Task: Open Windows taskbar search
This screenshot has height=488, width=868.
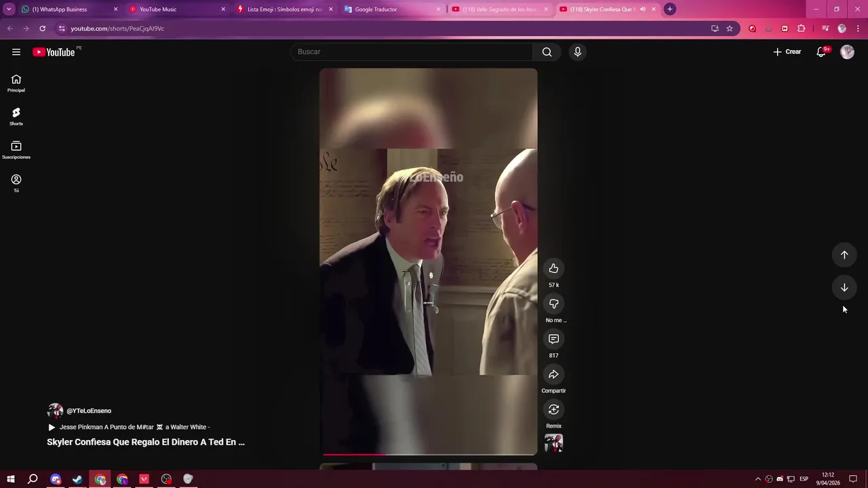Action: [33, 479]
